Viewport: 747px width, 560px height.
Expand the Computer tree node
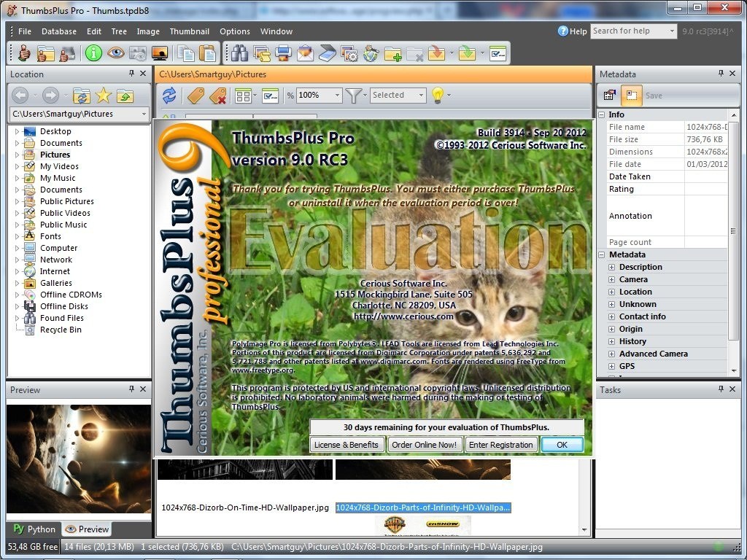(18, 248)
